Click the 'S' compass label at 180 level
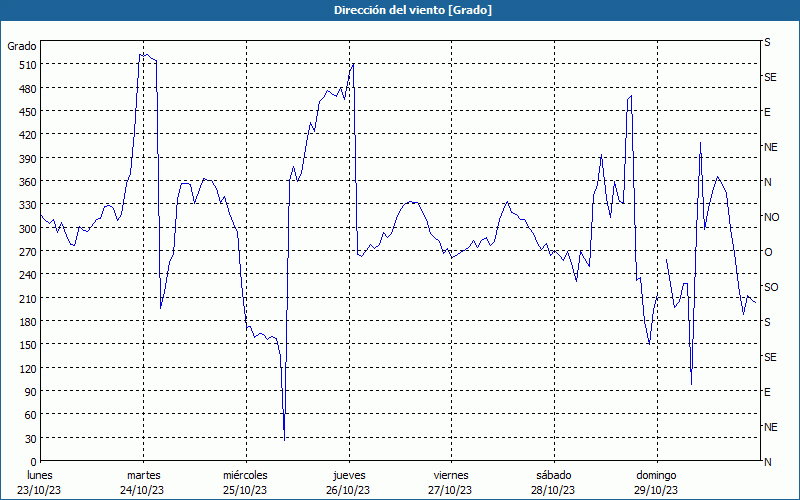Screen dimensions: 800x500 [767, 322]
